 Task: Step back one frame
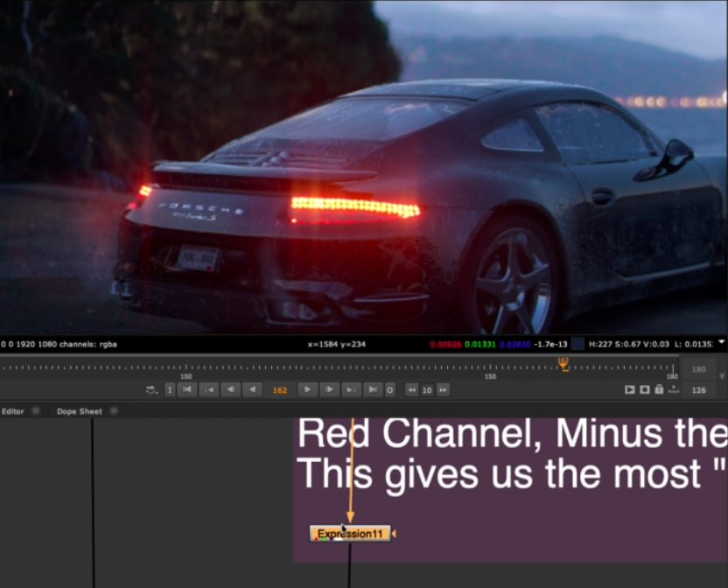(231, 389)
